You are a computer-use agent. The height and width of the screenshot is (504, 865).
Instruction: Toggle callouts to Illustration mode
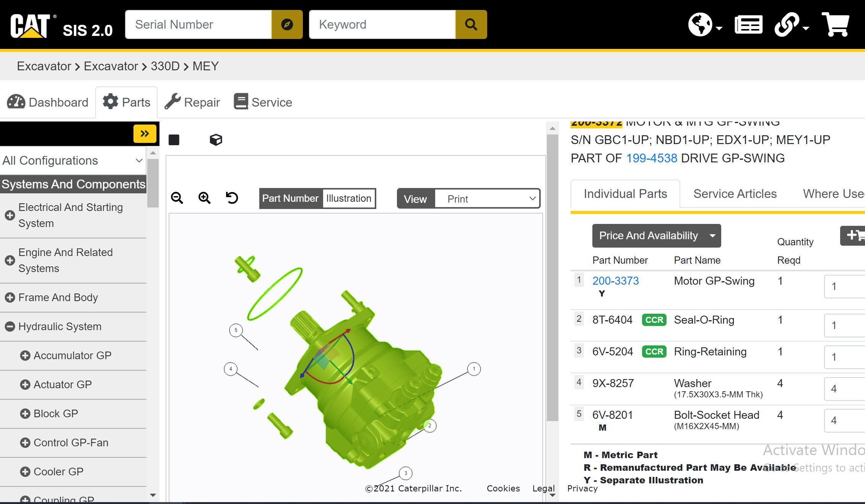point(348,198)
